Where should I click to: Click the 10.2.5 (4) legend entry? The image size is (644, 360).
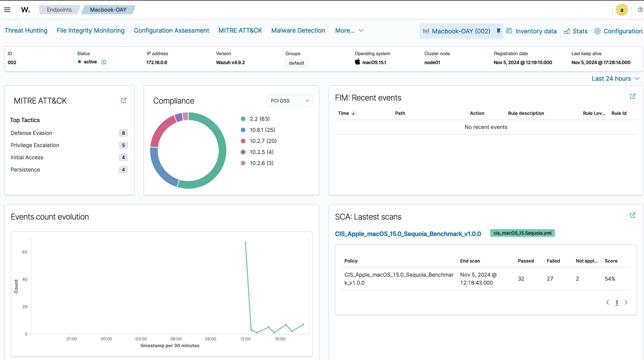coord(257,152)
